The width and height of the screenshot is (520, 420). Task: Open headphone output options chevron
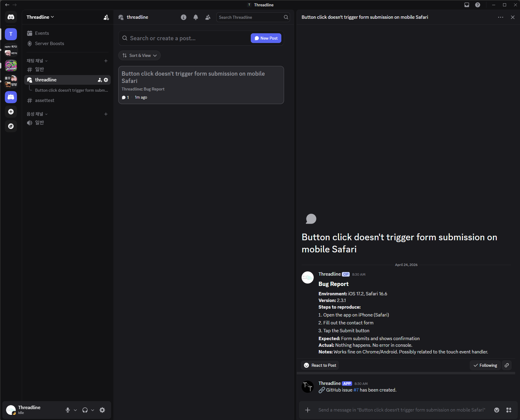(x=93, y=410)
